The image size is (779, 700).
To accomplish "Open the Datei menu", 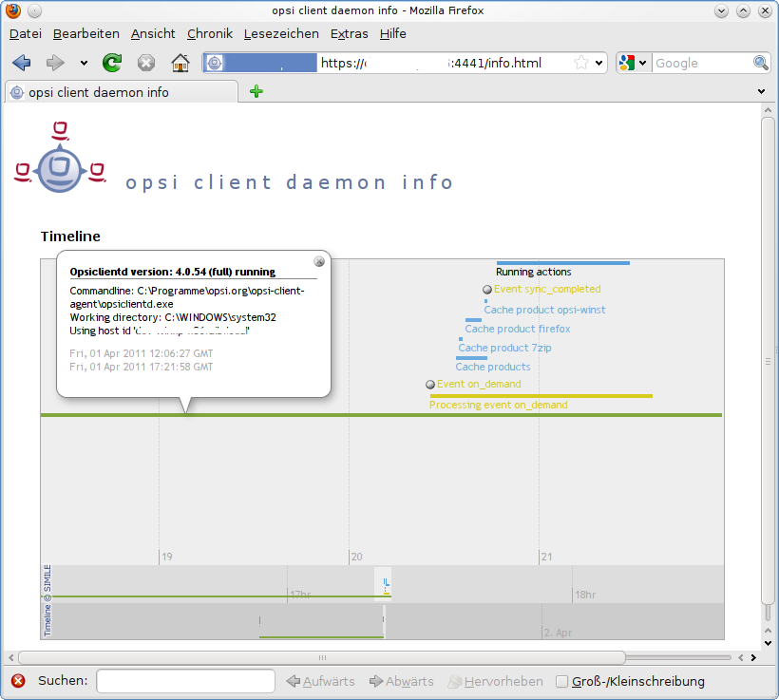I will tap(26, 34).
